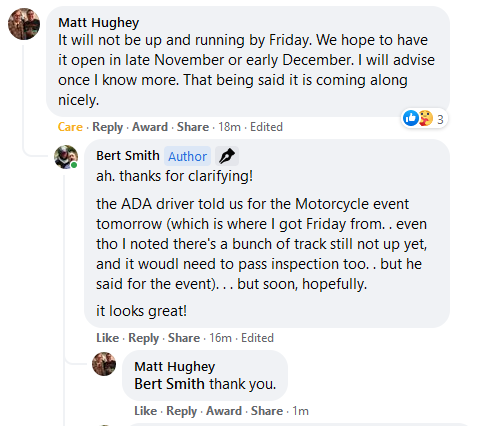Viewport: 481px width, 426px height.
Task: View edit history of the 18m comment
Action: pyautogui.click(x=266, y=127)
